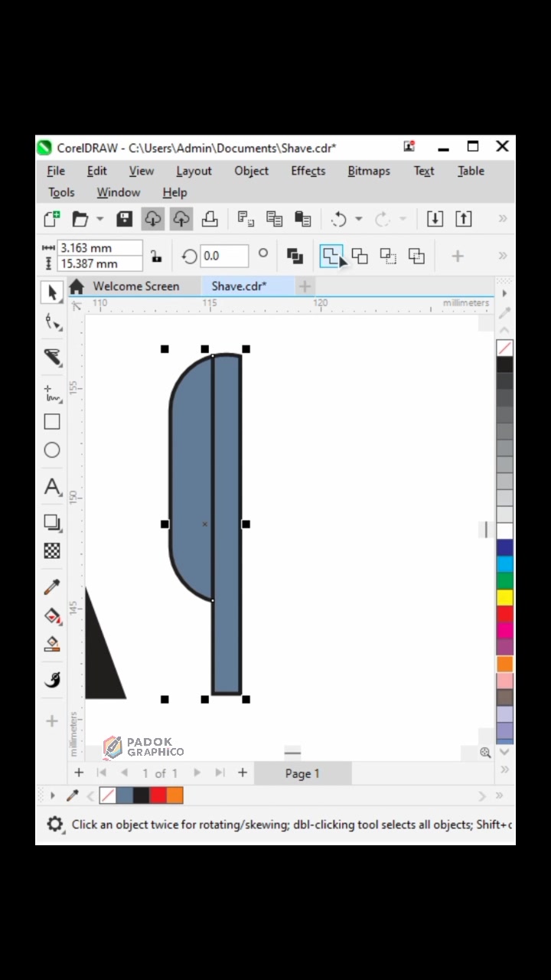Click the rotation angle field 0.0
Screen dimensions: 551x980
[224, 256]
